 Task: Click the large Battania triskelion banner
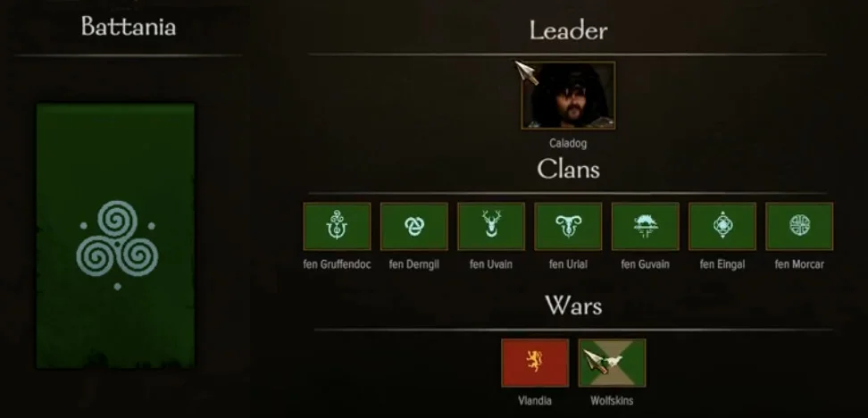[116, 236]
